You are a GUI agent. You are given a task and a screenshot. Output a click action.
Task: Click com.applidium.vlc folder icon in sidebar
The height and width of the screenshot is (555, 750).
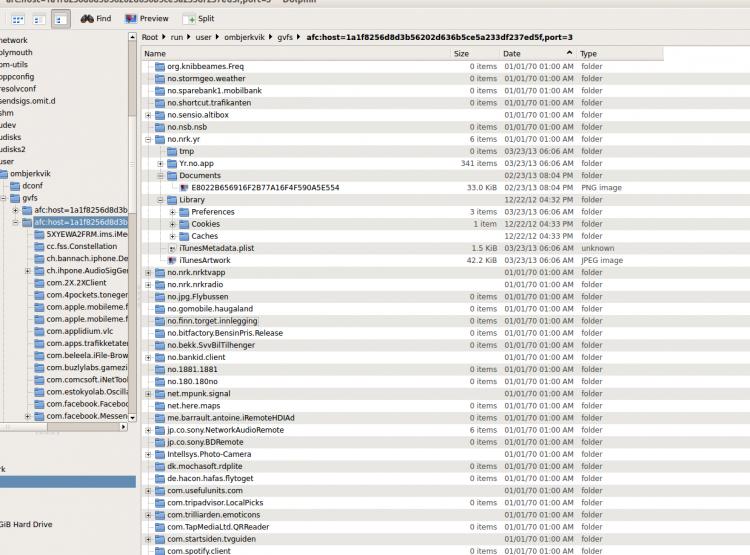coord(39,331)
